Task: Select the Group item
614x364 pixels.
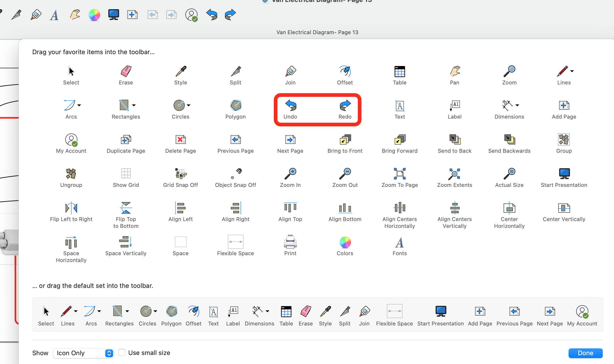Action: pos(564,143)
